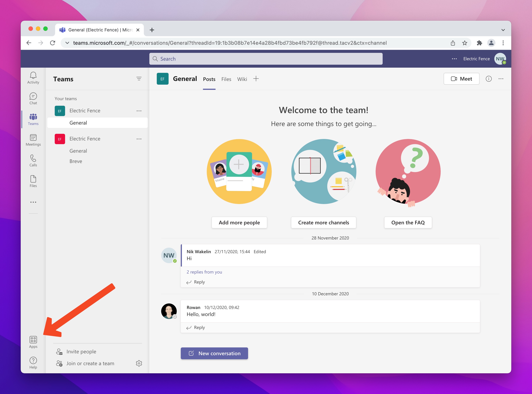Click the site info chevron in address bar
This screenshot has height=394, width=532.
point(67,43)
